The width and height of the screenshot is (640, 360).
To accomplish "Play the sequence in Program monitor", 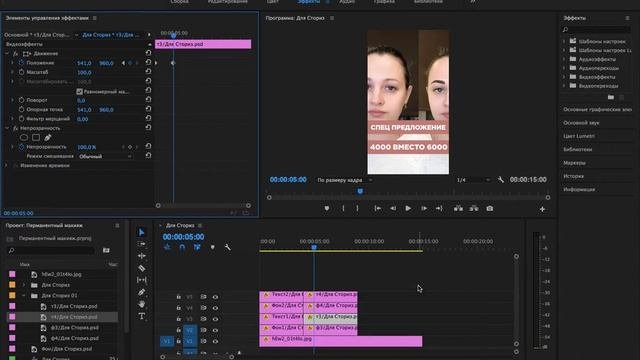I will 408,209.
